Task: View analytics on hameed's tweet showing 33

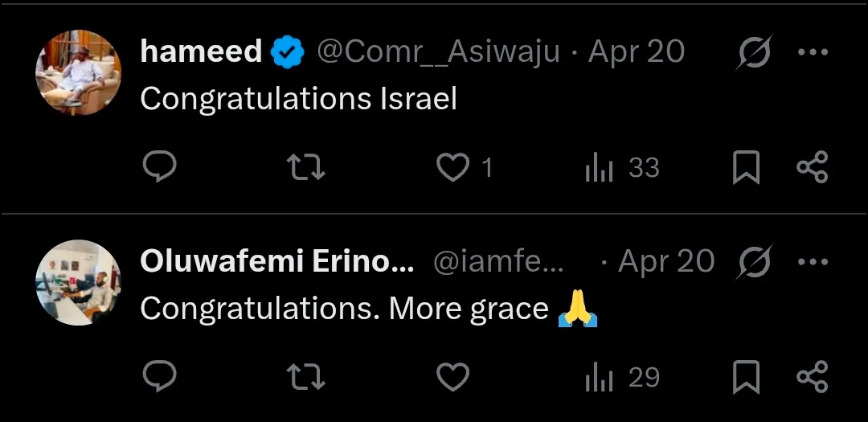Action: click(600, 168)
